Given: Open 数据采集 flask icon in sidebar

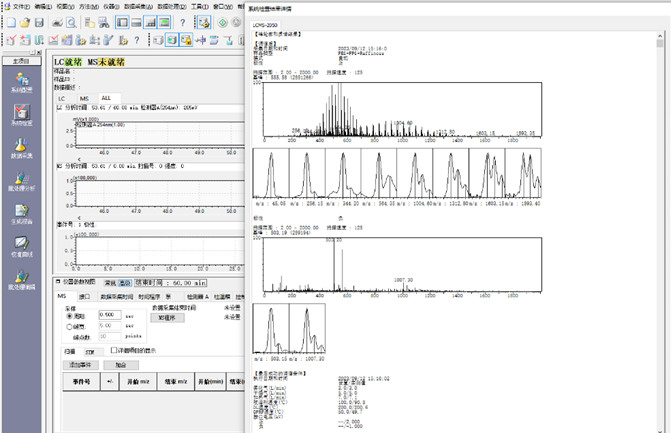Looking at the screenshot, I should tap(22, 148).
